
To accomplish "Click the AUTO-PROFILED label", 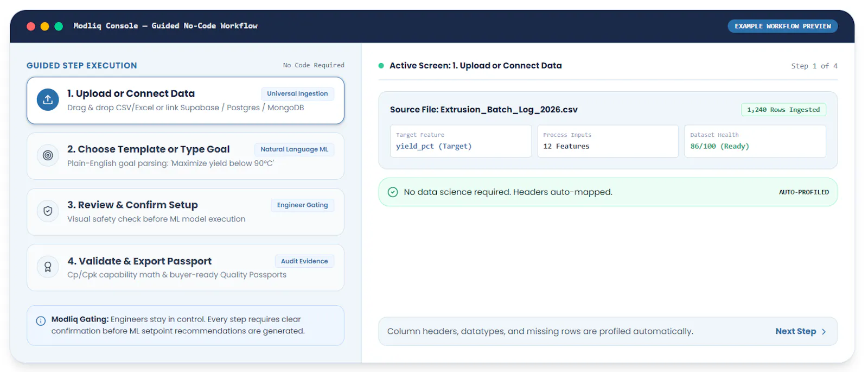I will 804,192.
